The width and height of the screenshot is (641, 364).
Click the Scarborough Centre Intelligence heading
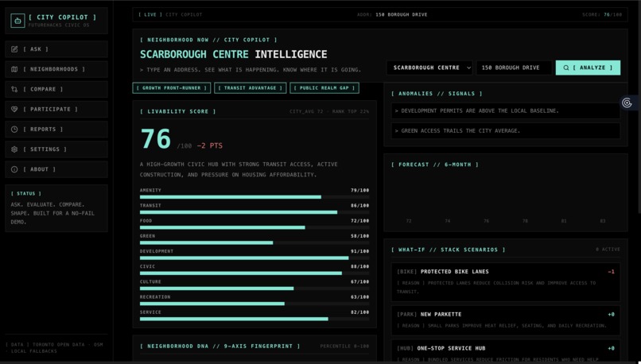(234, 54)
